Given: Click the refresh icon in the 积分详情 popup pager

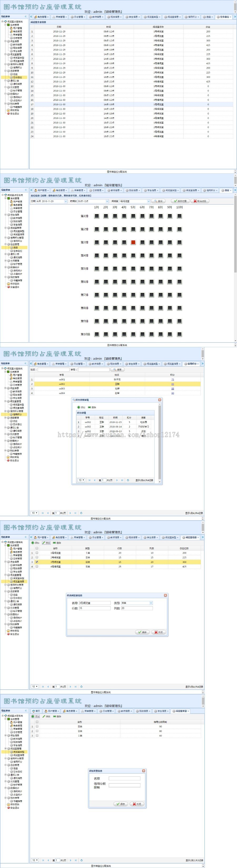Looking at the screenshot, I should [x=128, y=480].
